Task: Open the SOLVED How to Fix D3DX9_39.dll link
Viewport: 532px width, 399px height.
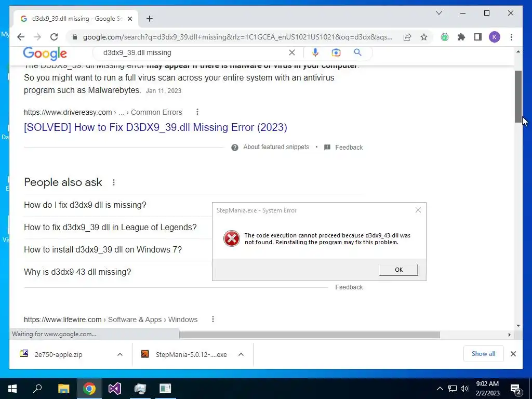Action: click(x=155, y=127)
